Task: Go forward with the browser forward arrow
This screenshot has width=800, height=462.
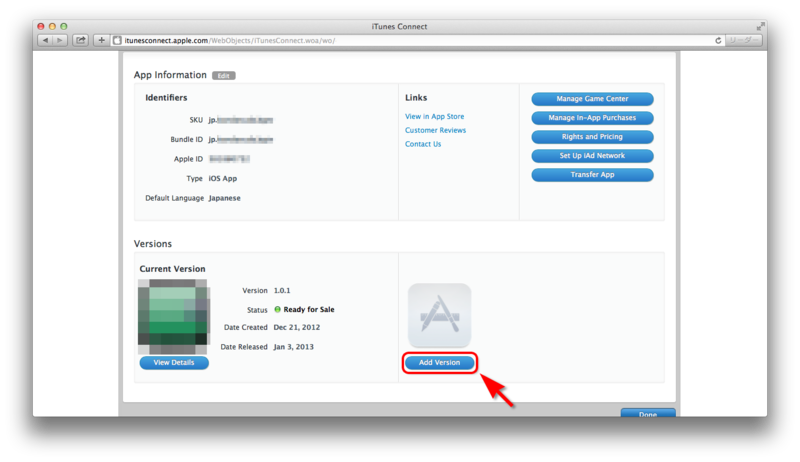Action: [x=60, y=40]
